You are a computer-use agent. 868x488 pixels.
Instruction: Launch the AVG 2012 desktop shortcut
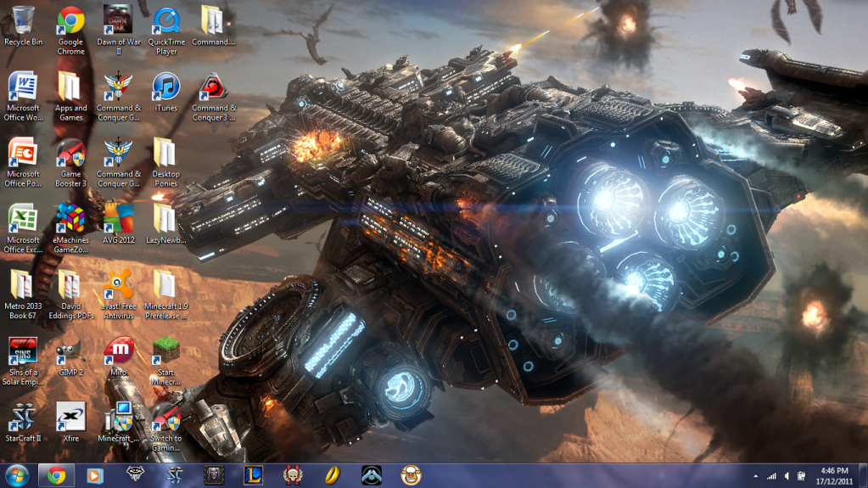pos(119,224)
